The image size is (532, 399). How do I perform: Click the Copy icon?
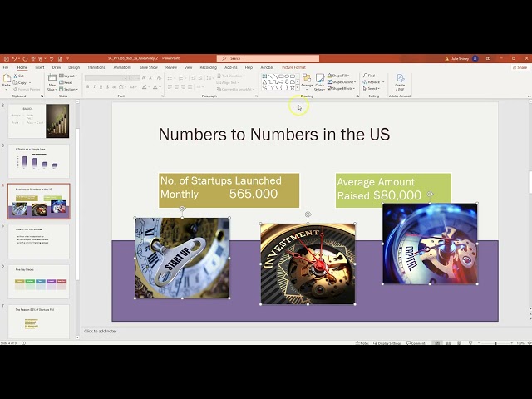(x=15, y=82)
